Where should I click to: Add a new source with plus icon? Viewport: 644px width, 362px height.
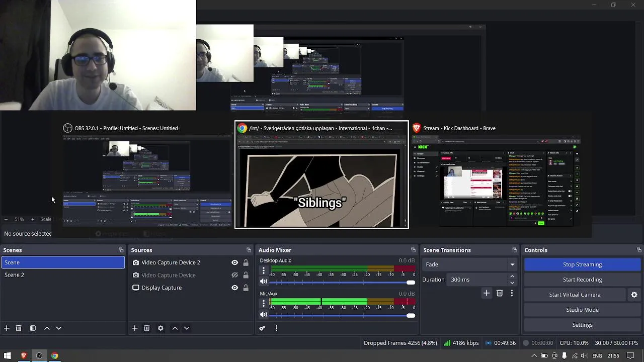[x=135, y=328]
